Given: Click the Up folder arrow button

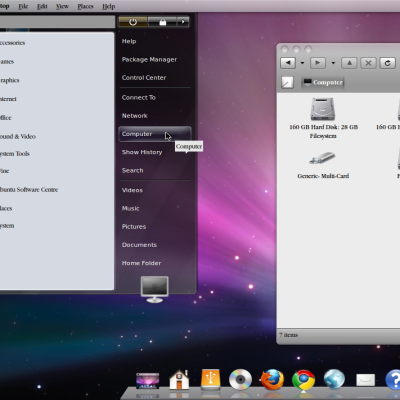Looking at the screenshot, I should (x=349, y=63).
